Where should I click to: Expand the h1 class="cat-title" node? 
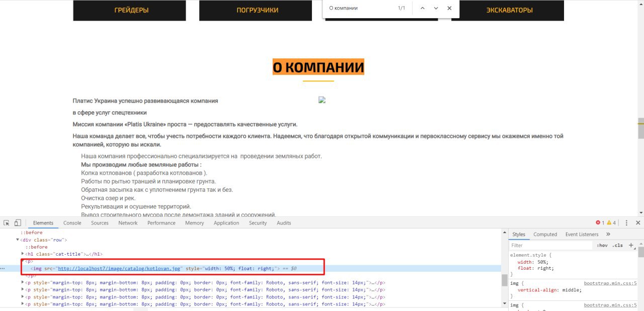point(23,254)
